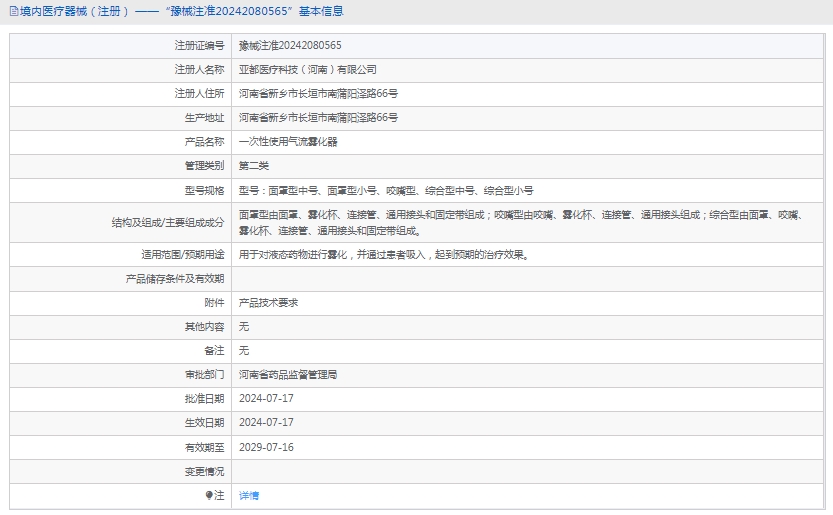Viewport: 833px width, 515px height.
Task: Click the 注册证编号 row label
Action: pos(199,45)
